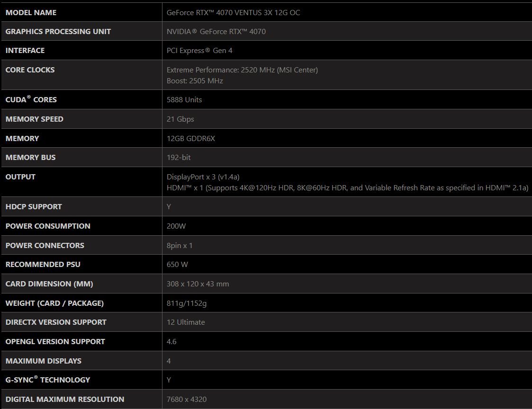This screenshot has height=409, width=532.
Task: Click the RECOMMENDED PSU label
Action: (x=43, y=265)
